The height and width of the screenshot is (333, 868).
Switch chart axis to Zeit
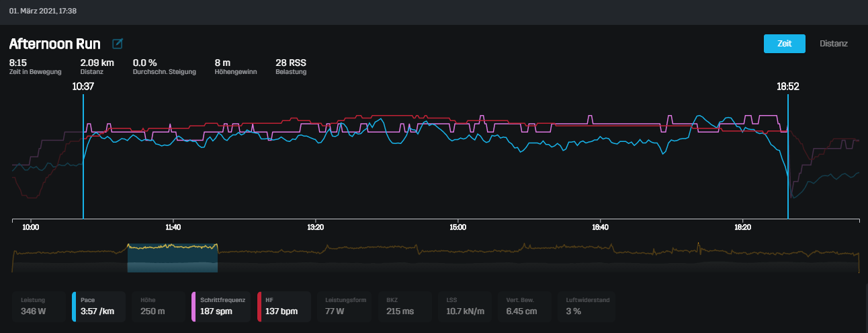click(784, 43)
